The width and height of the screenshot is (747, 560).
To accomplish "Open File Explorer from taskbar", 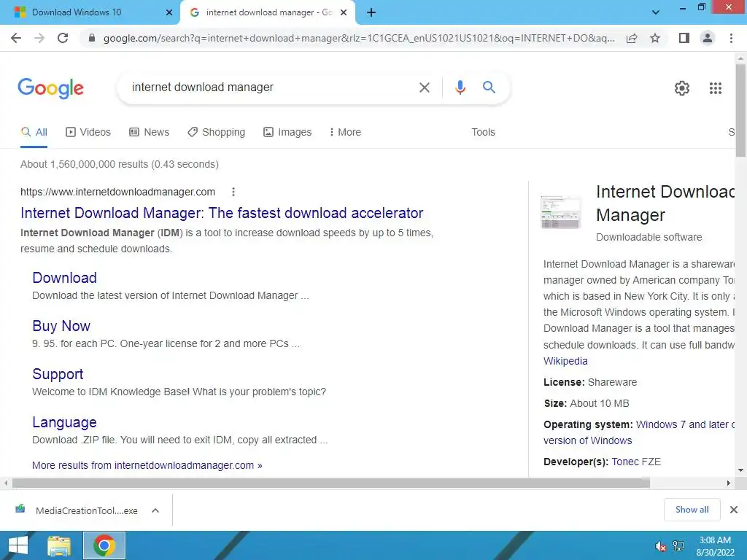I will pos(59,545).
